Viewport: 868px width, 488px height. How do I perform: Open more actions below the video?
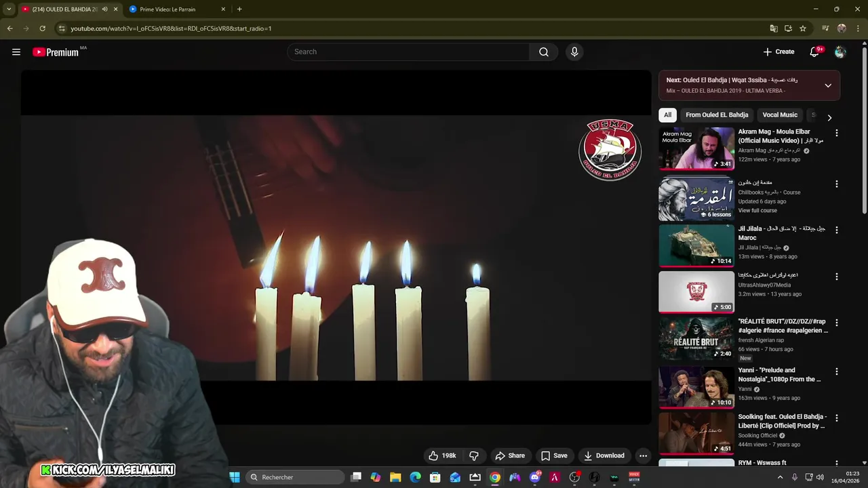643,455
